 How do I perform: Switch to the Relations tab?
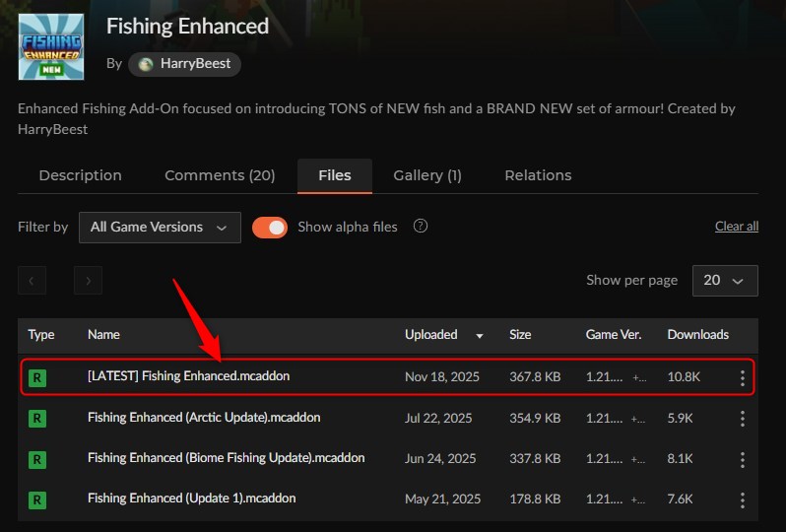(538, 175)
